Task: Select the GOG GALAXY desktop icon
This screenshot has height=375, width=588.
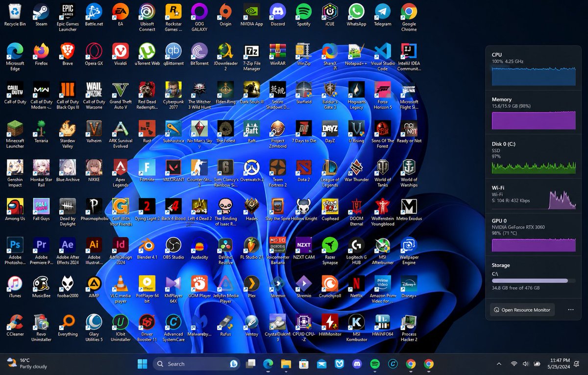Action: 199,17
